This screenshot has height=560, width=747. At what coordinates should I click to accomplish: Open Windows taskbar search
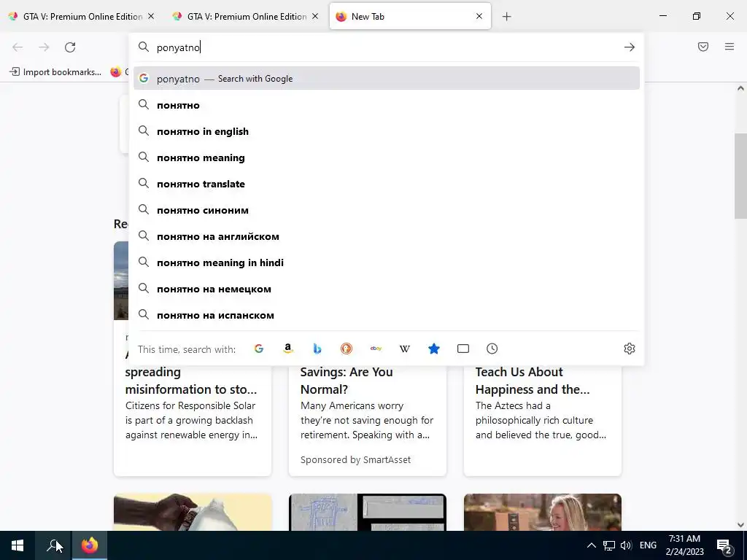point(54,545)
